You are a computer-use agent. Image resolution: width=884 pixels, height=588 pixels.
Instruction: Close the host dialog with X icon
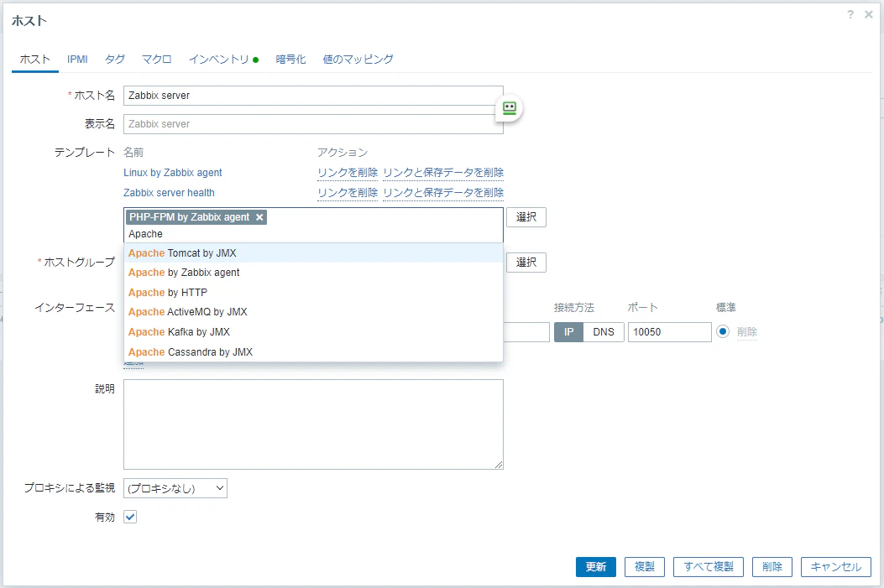point(869,14)
